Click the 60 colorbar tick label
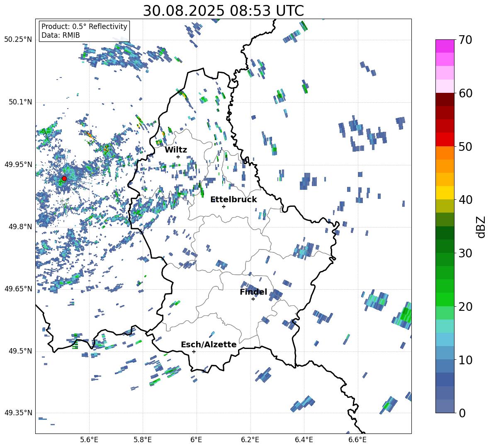 [x=465, y=93]
